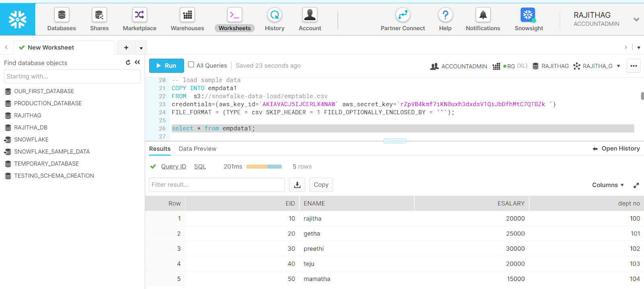Expand TESTING_SCHEMA_CREATION in tree

coord(54,176)
